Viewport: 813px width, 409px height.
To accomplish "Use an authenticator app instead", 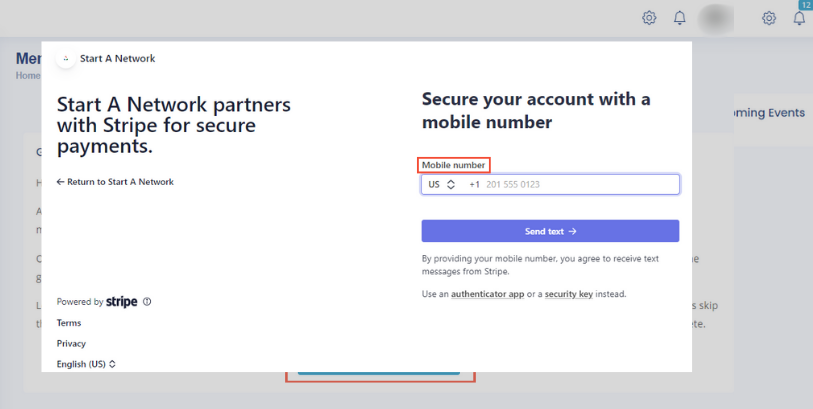I will [488, 295].
